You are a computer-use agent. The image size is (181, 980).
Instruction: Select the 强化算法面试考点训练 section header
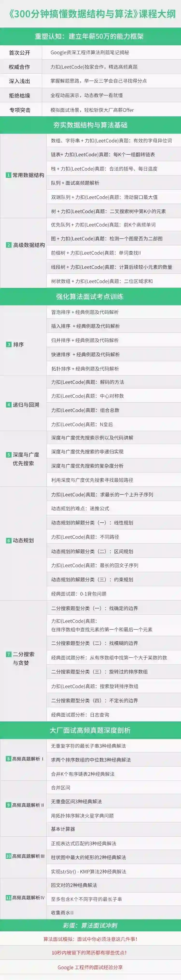coord(90,297)
